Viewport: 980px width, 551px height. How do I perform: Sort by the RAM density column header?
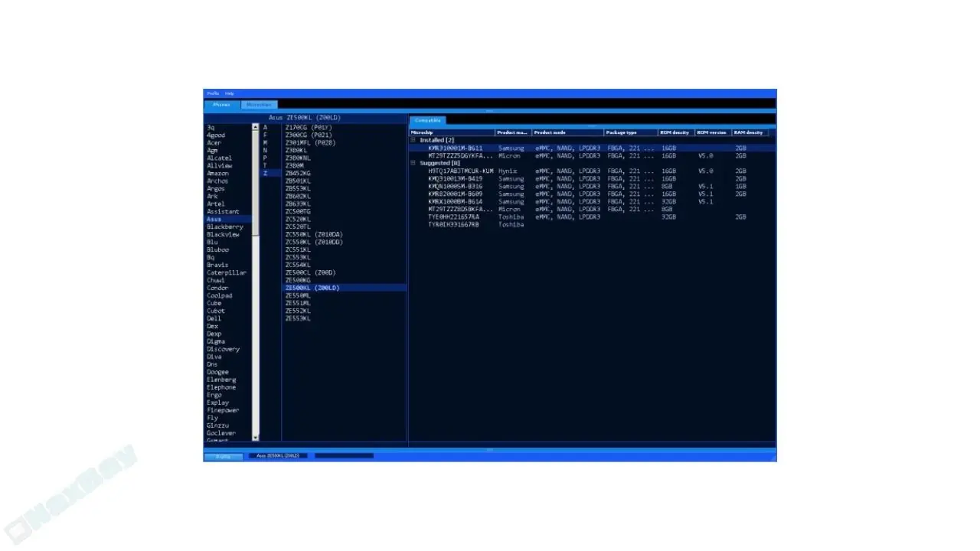[x=750, y=132]
